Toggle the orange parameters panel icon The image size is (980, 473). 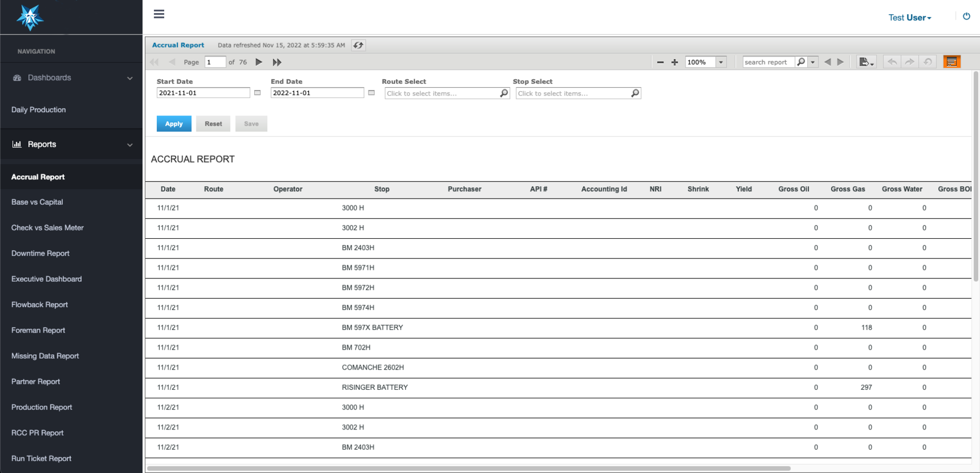pyautogui.click(x=952, y=62)
